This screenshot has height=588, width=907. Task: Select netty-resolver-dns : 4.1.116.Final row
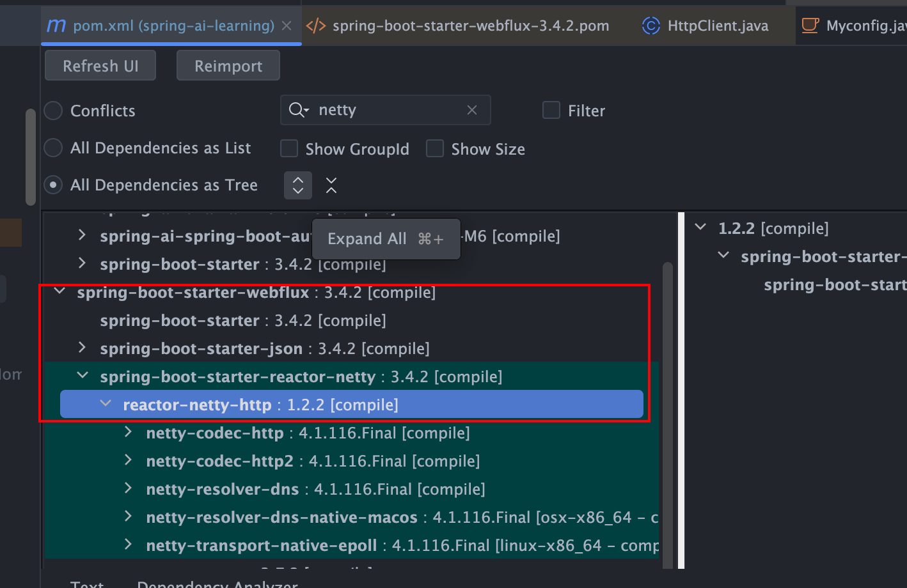point(316,489)
